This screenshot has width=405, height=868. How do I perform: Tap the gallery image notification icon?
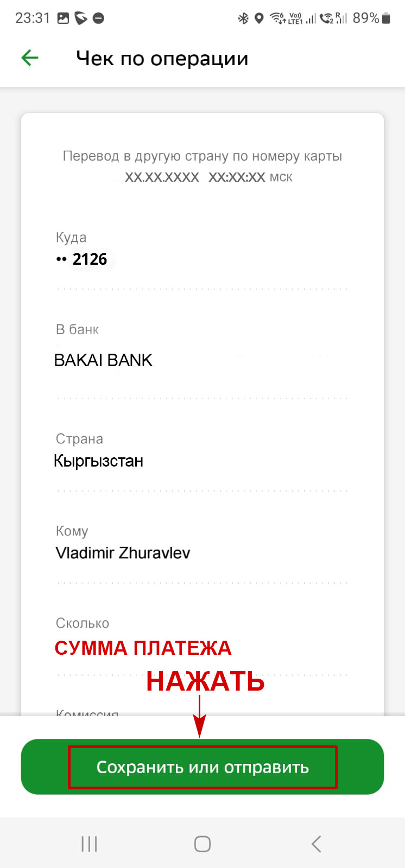(x=63, y=18)
